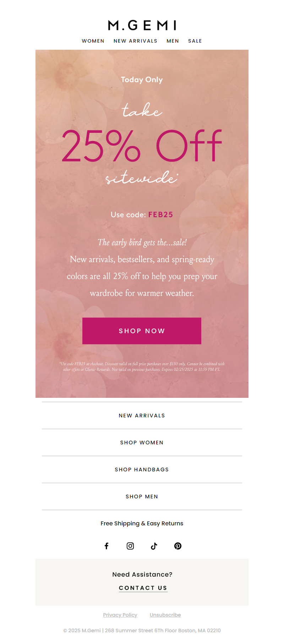The height and width of the screenshot is (644, 284).
Task: Go to SALE in the header navigation
Action: pos(195,41)
